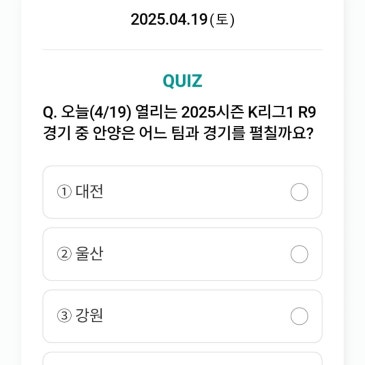Viewport: 365px width, 365px height.
Task: Click the teal QUIZ heading
Action: [x=182, y=81]
